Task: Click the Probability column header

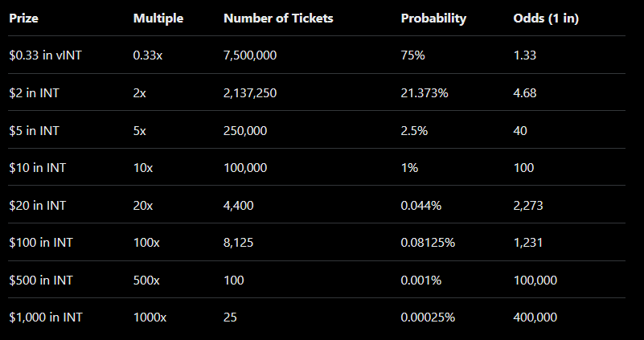Action: tap(433, 18)
